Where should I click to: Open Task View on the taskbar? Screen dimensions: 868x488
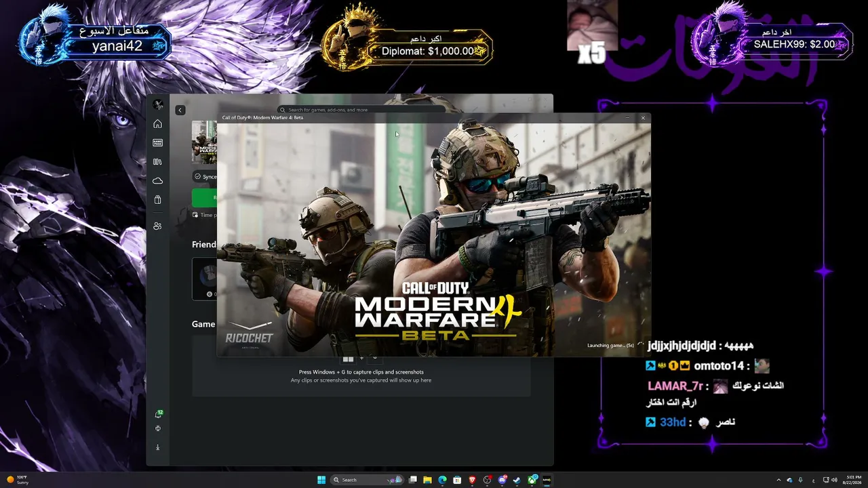click(412, 480)
